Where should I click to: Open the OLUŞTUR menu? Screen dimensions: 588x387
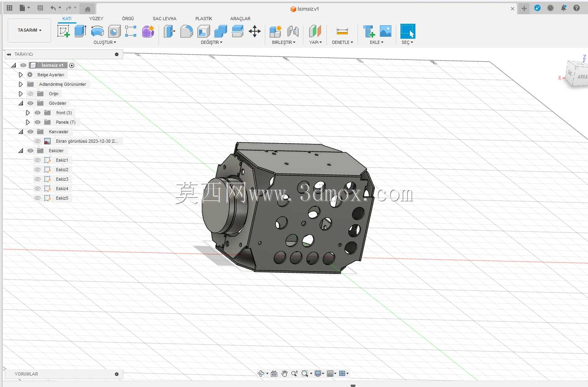(x=105, y=42)
